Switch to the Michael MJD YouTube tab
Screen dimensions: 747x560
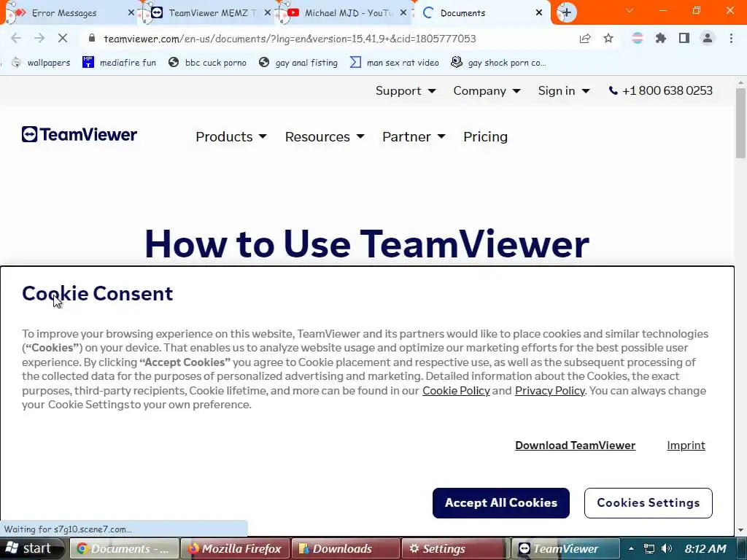click(347, 13)
